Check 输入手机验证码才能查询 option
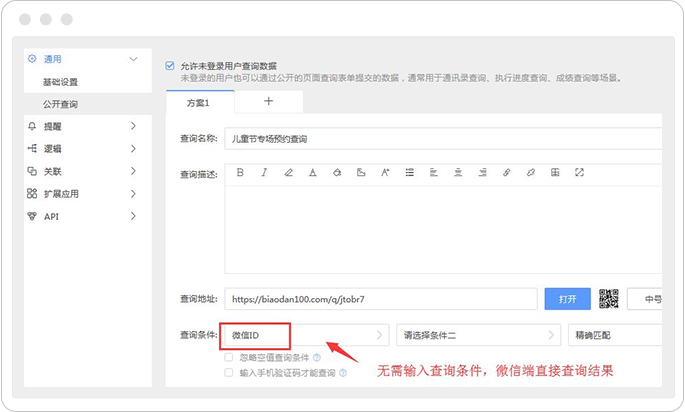This screenshot has width=685, height=412. coord(230,372)
